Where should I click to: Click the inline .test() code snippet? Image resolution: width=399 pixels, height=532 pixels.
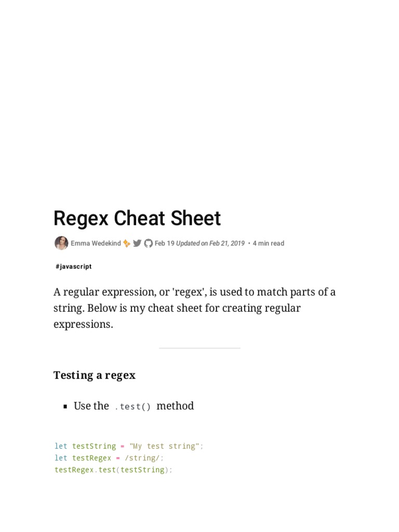[132, 407]
